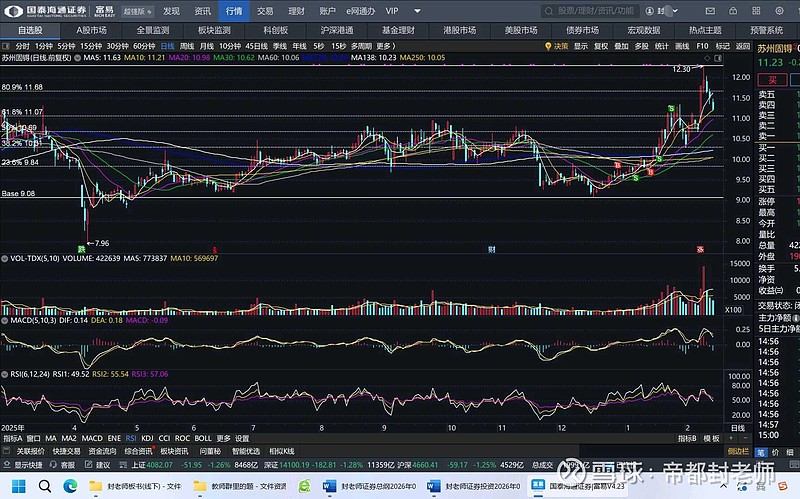Open the 超强版 version dropdown
Screen dimensions: 800x499
pos(137,11)
